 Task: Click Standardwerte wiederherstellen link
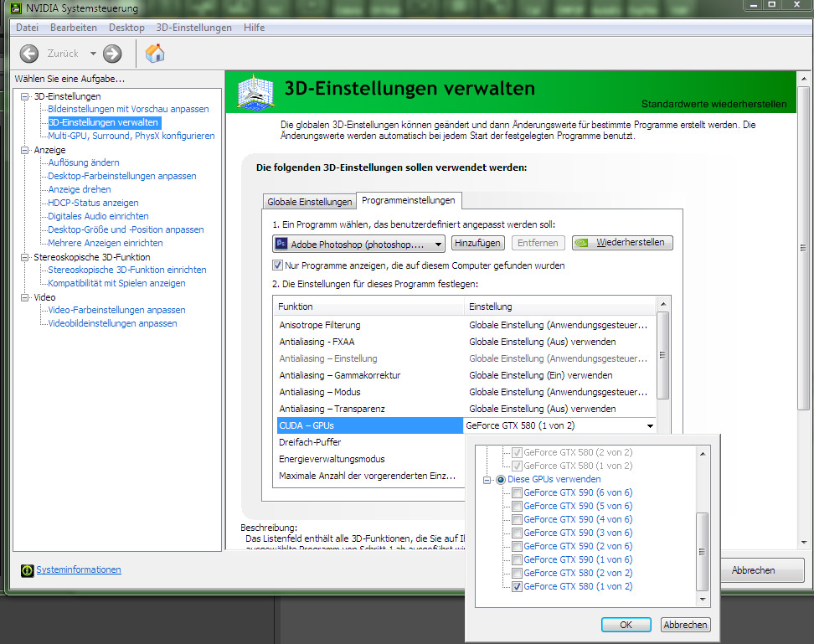pyautogui.click(x=714, y=104)
